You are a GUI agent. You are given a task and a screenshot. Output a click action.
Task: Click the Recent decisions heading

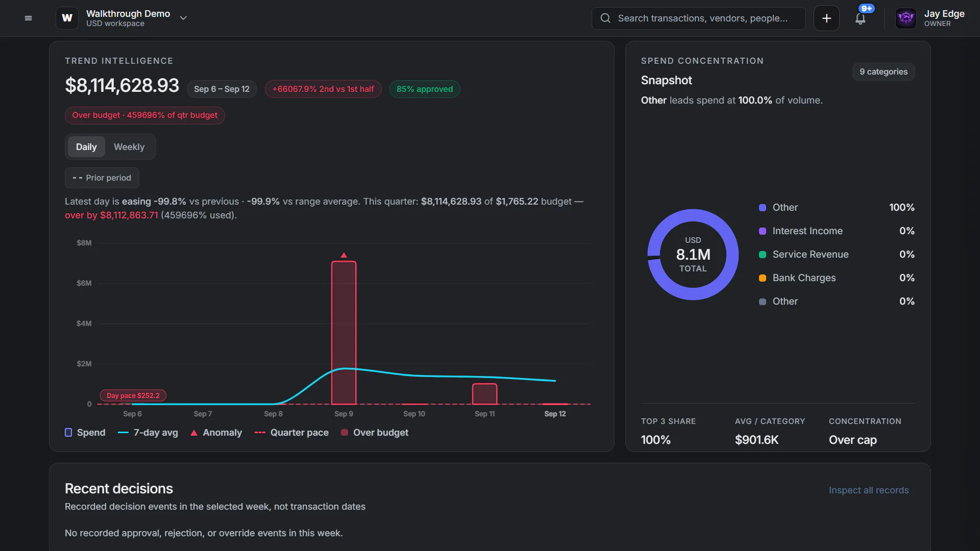(119, 489)
